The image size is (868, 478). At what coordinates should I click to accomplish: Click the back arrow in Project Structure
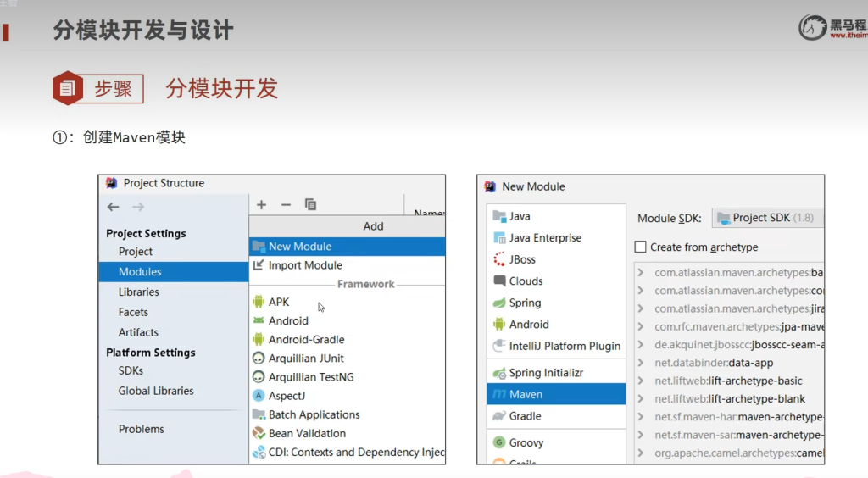[x=113, y=208]
